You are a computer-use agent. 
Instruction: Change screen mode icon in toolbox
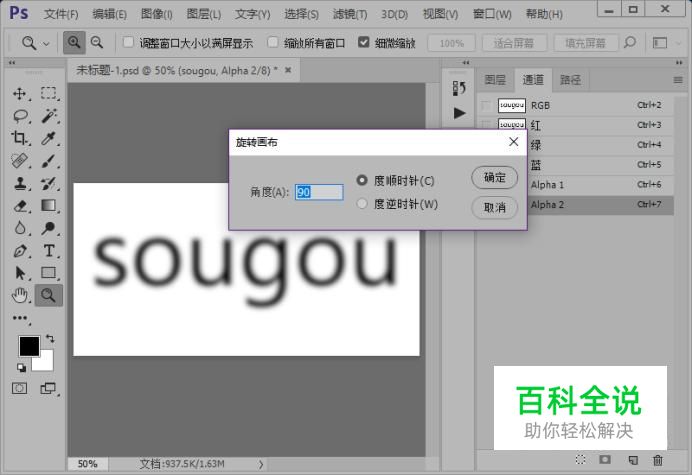pyautogui.click(x=48, y=388)
